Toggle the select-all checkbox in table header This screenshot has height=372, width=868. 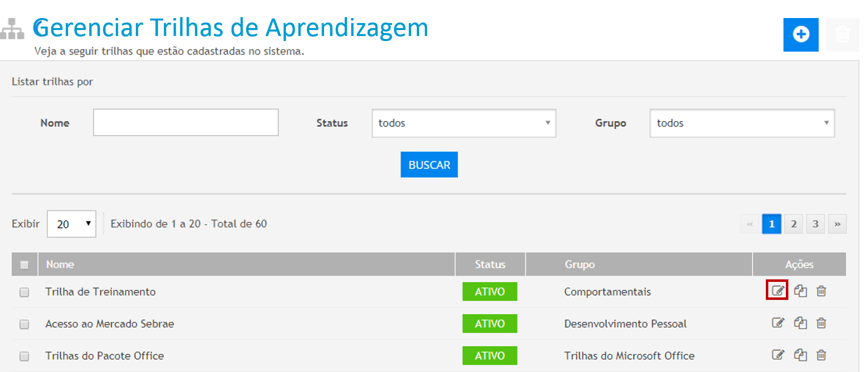[x=24, y=265]
